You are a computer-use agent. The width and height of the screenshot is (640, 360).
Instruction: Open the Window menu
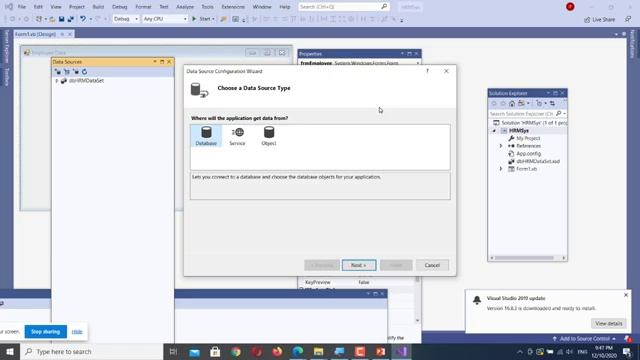point(262,7)
